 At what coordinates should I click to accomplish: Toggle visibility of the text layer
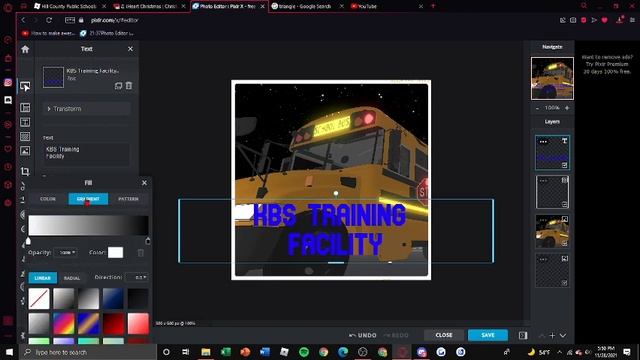click(564, 165)
